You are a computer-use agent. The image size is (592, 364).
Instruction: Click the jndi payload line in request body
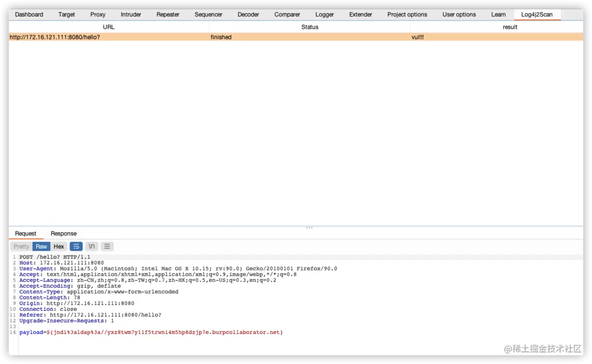[151, 332]
